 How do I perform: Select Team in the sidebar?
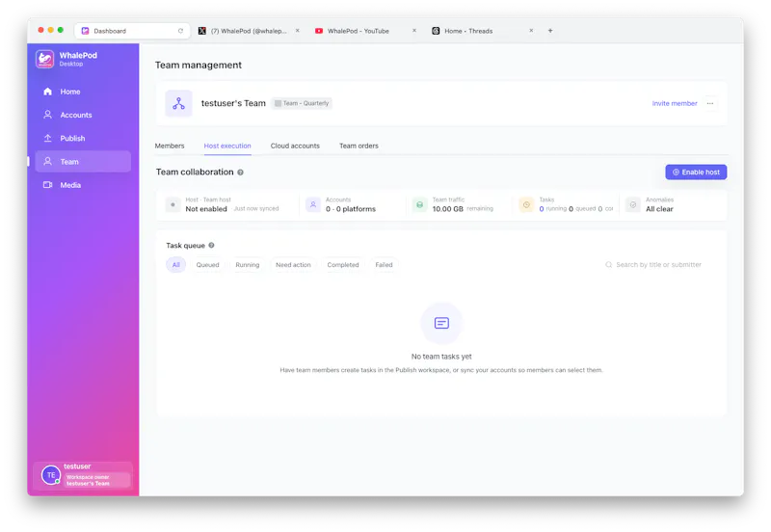tap(83, 161)
